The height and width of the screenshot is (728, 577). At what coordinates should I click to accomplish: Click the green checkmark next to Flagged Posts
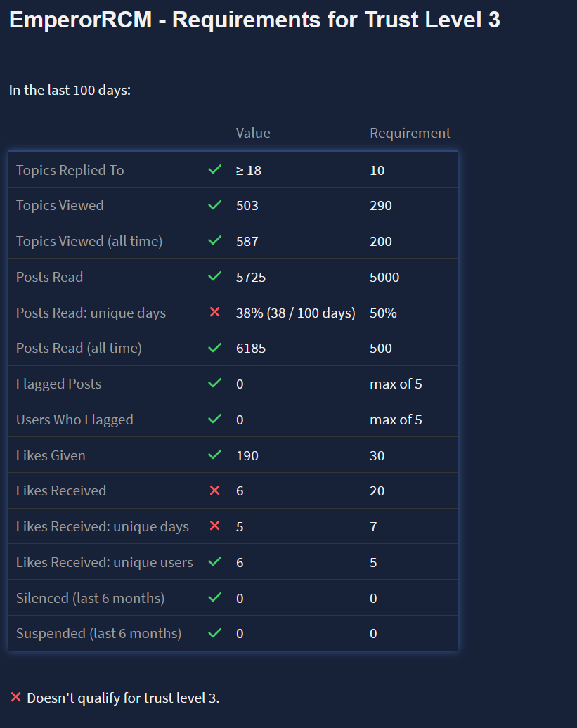click(215, 384)
